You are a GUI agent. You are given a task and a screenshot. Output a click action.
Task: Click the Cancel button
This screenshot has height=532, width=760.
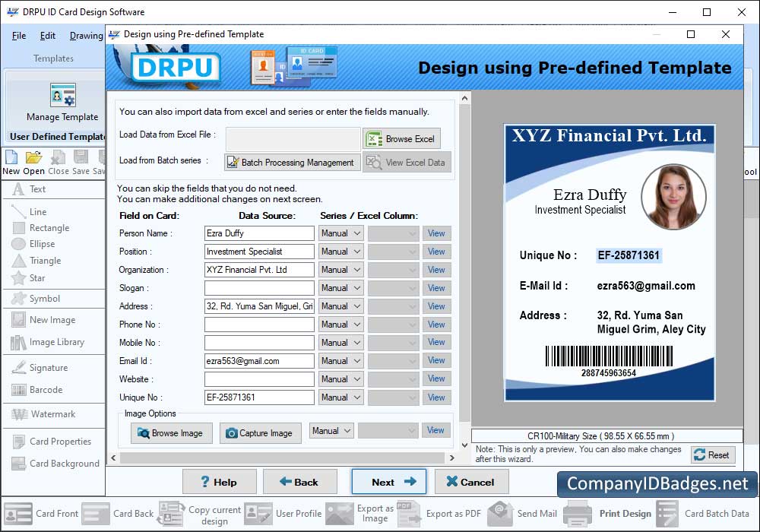click(472, 482)
